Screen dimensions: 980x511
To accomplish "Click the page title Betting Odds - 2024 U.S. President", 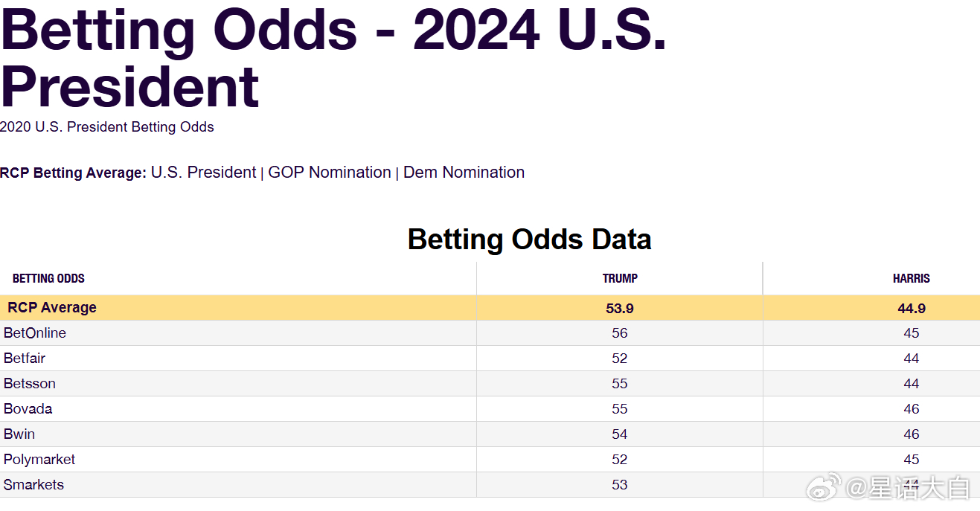I will pyautogui.click(x=333, y=58).
